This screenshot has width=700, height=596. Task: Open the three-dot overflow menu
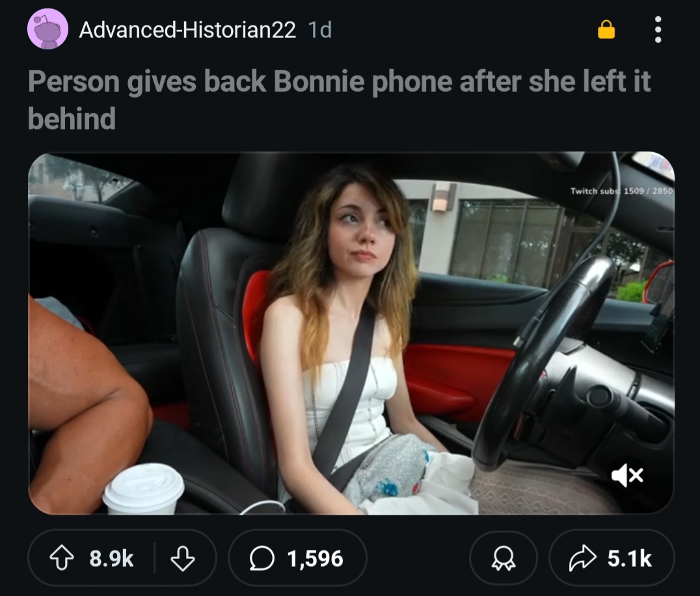(658, 29)
